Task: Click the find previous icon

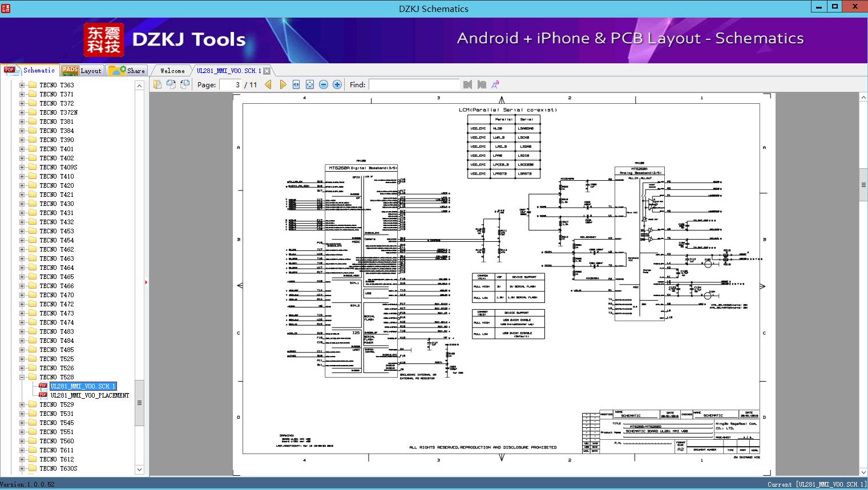Action: pyautogui.click(x=468, y=84)
